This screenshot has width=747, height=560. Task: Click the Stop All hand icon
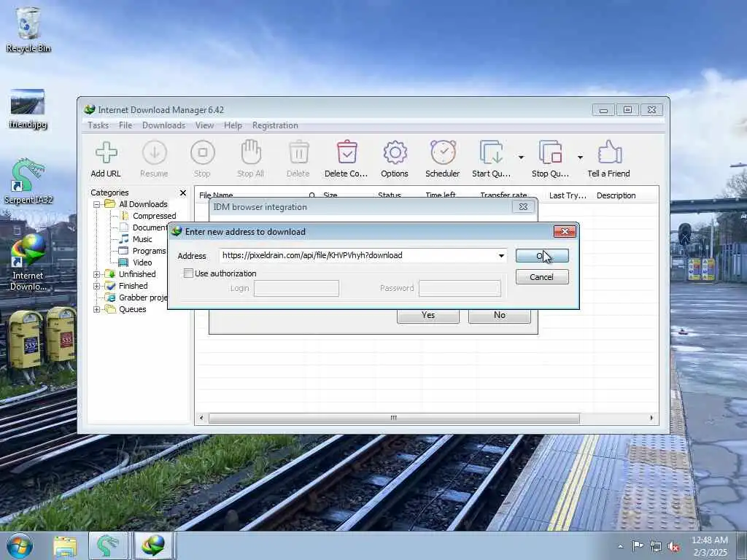tap(251, 153)
